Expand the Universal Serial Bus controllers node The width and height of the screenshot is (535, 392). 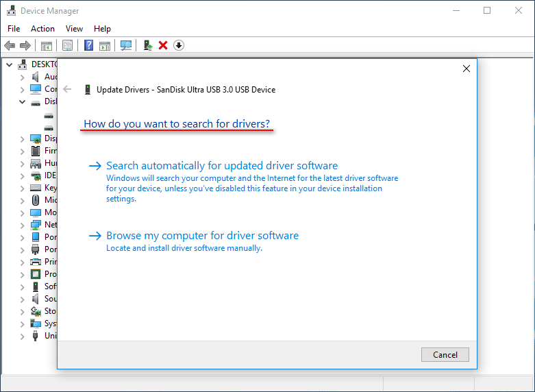tap(22, 336)
